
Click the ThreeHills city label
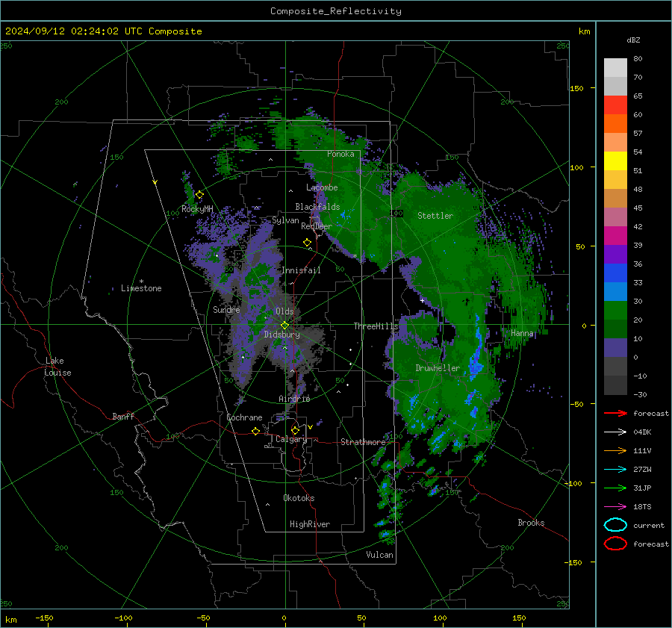click(x=376, y=326)
